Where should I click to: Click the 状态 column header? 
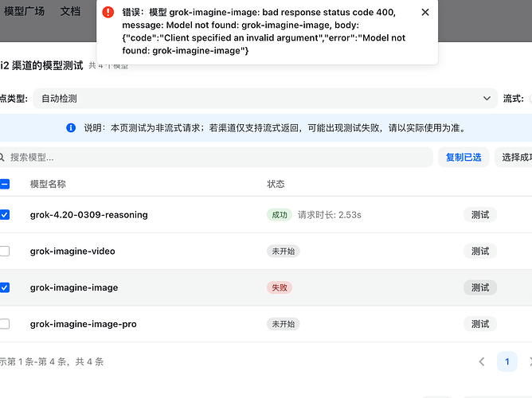tap(276, 184)
